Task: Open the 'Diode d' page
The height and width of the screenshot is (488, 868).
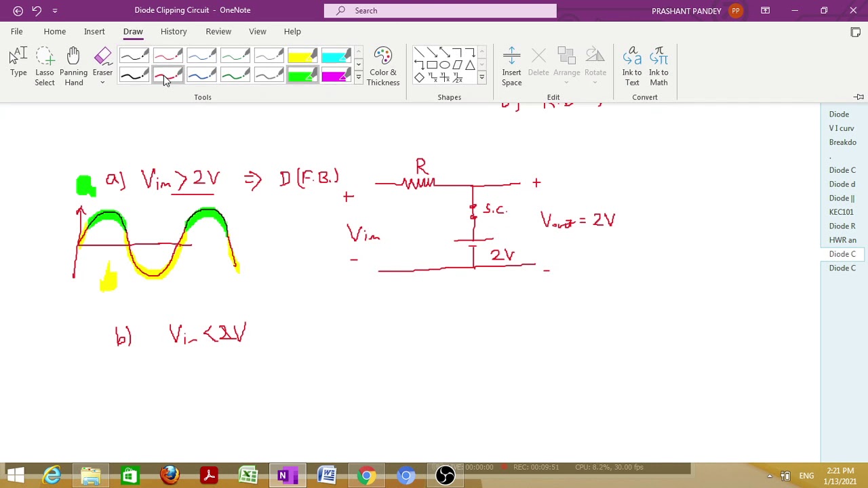Action: (x=842, y=184)
